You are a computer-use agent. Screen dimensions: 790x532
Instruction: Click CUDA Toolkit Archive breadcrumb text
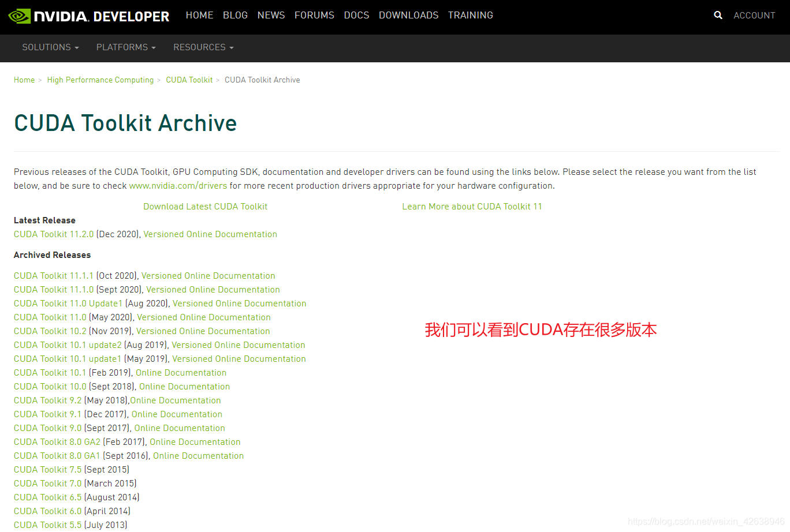262,80
